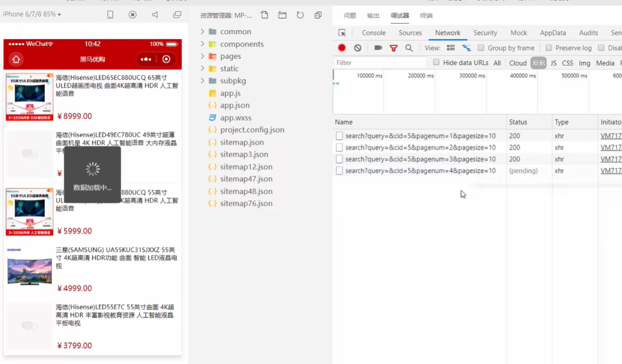Switch to 问题 panel tab
622x364 pixels.
pyautogui.click(x=349, y=16)
